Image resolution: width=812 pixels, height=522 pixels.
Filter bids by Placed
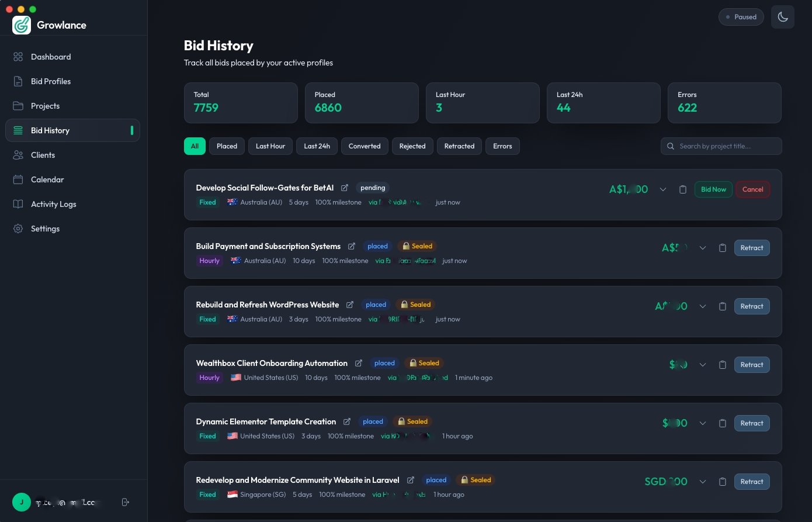pos(227,146)
